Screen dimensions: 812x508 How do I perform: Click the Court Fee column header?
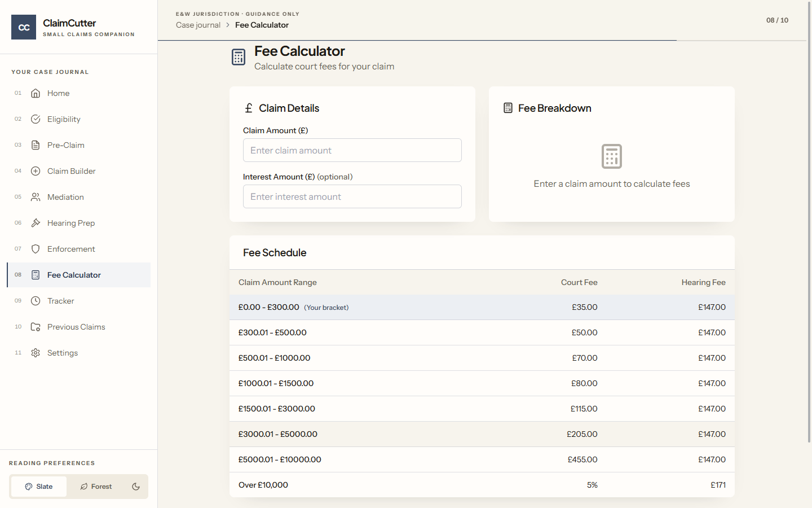coord(579,282)
